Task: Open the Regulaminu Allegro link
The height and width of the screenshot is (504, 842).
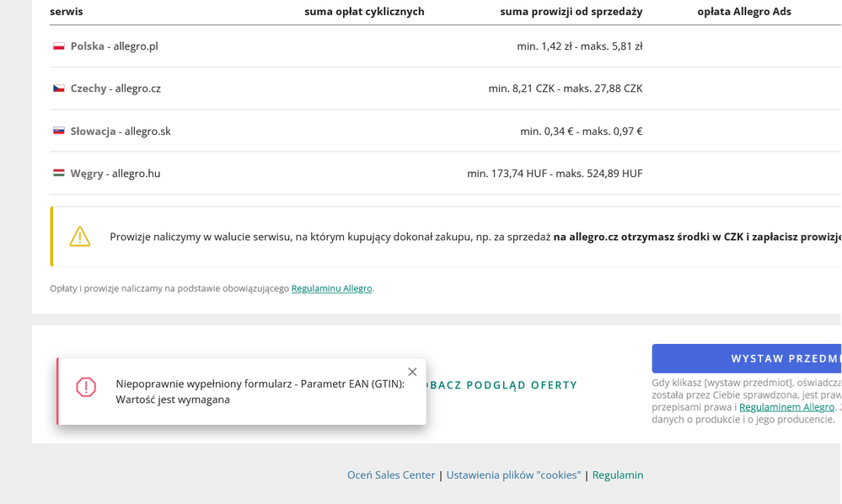Action: pyautogui.click(x=332, y=287)
